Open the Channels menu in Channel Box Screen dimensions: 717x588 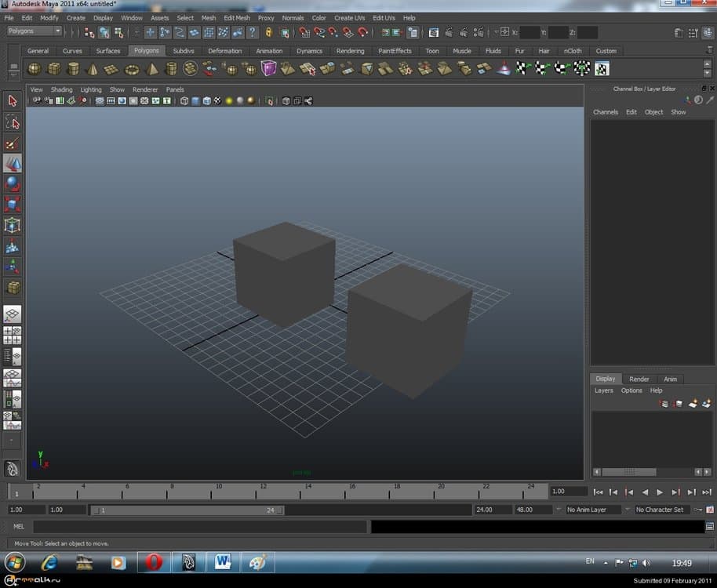[606, 112]
